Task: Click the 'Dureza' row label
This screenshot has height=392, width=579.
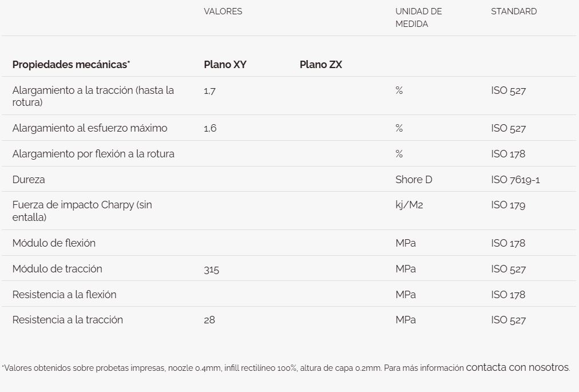Action: 29,180
